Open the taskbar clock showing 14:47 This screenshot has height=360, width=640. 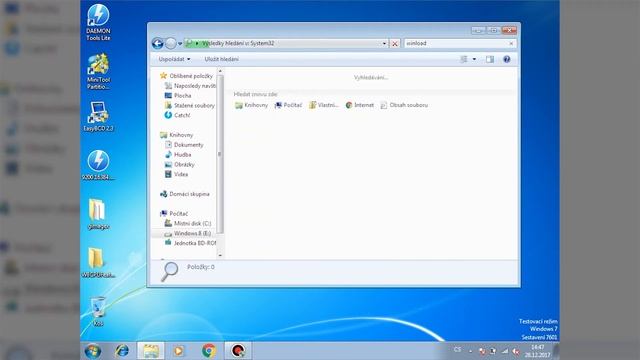click(538, 351)
